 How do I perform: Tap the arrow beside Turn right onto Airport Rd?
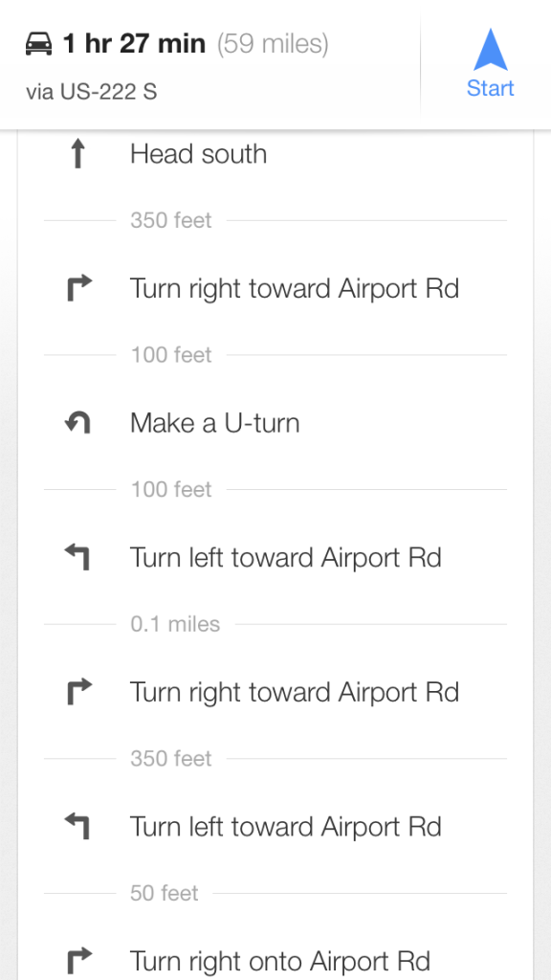click(79, 961)
